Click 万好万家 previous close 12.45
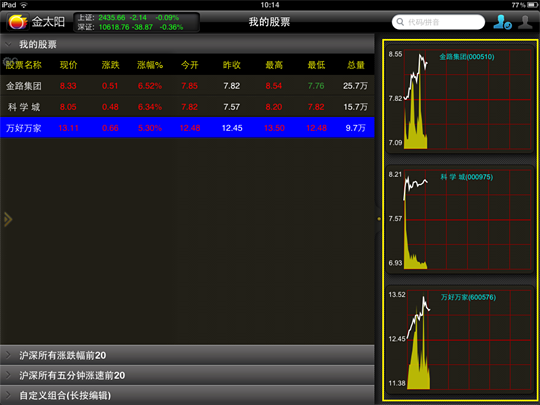The height and width of the screenshot is (405, 540). tap(232, 128)
